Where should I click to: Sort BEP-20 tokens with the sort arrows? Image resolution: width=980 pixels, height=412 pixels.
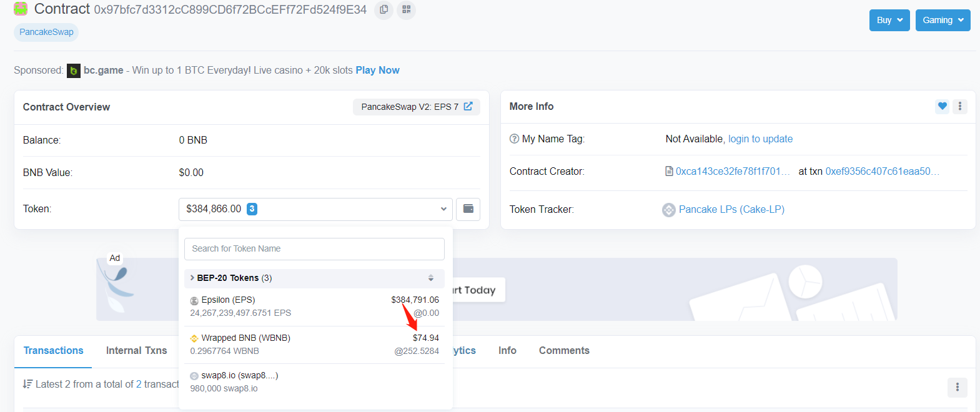430,278
